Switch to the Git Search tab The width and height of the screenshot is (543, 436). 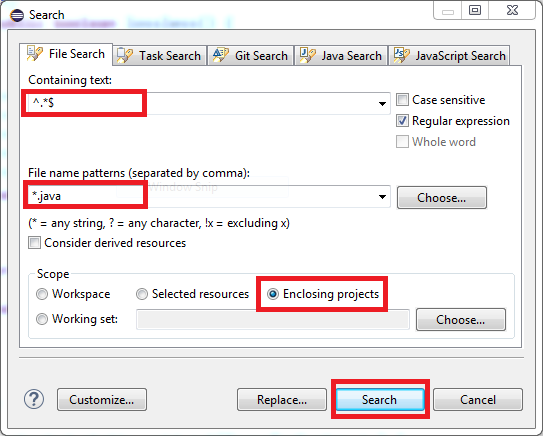click(250, 55)
